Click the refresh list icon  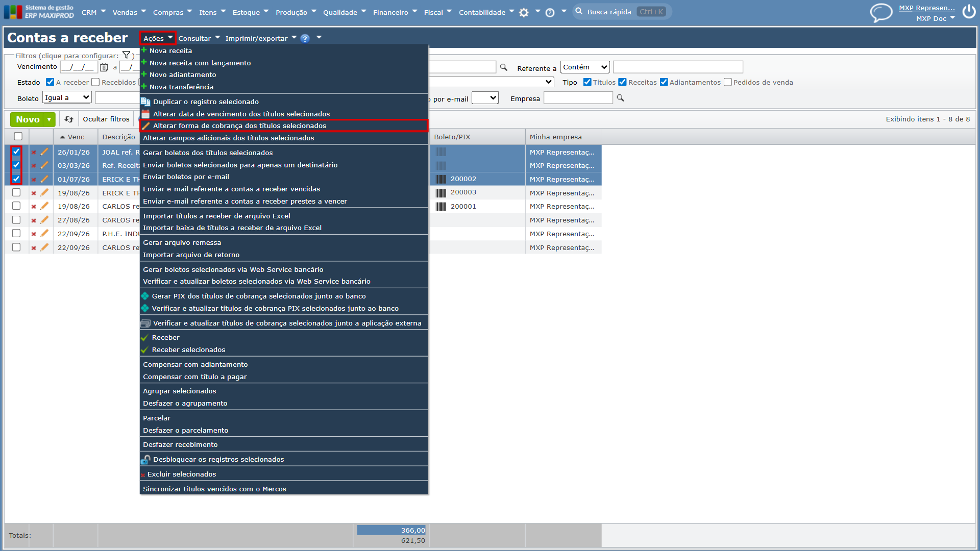(x=69, y=119)
